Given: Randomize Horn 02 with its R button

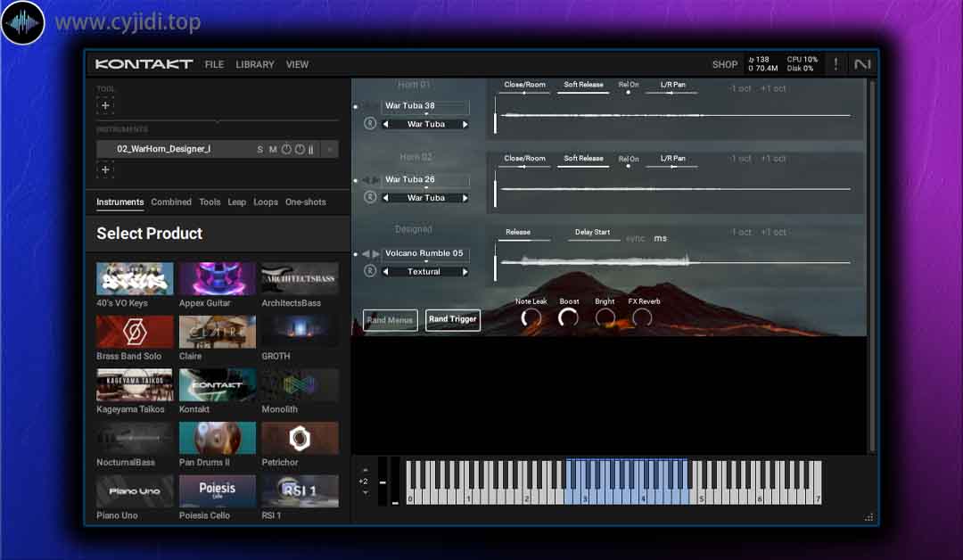Looking at the screenshot, I should (x=370, y=197).
